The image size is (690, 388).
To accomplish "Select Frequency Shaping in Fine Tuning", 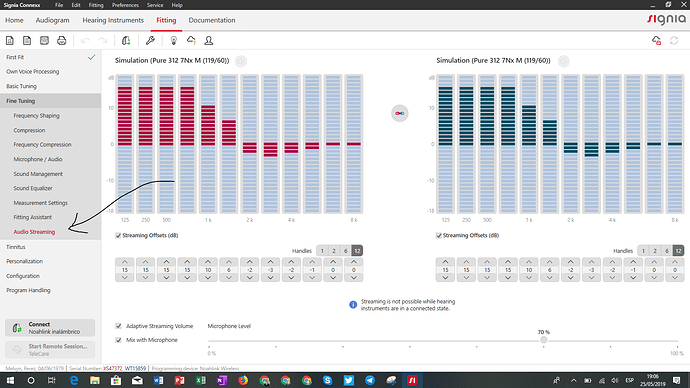I will 37,116.
